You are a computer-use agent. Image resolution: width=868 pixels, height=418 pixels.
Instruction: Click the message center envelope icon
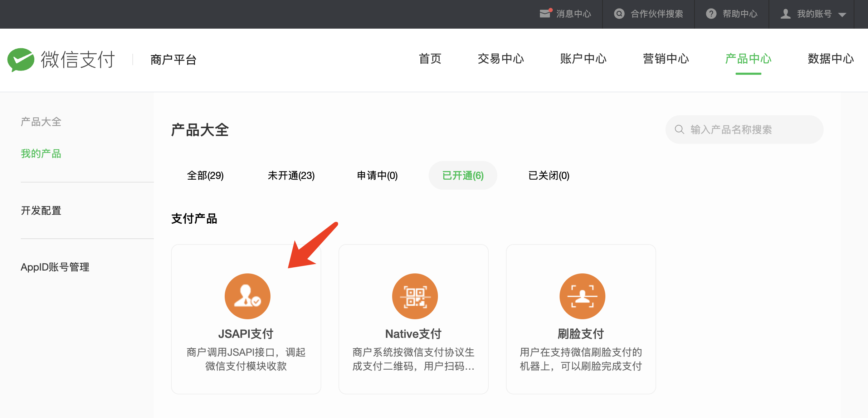click(546, 14)
